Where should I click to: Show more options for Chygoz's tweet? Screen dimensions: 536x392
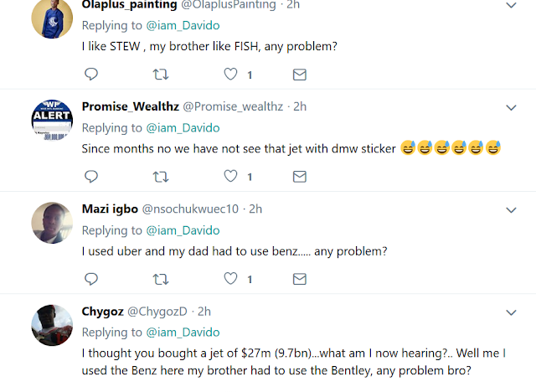(512, 312)
